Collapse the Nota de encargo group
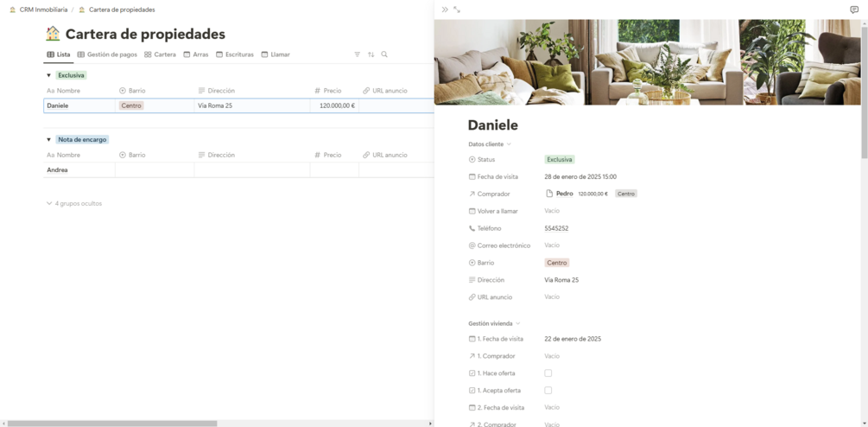Image resolution: width=868 pixels, height=427 pixels. 48,139
